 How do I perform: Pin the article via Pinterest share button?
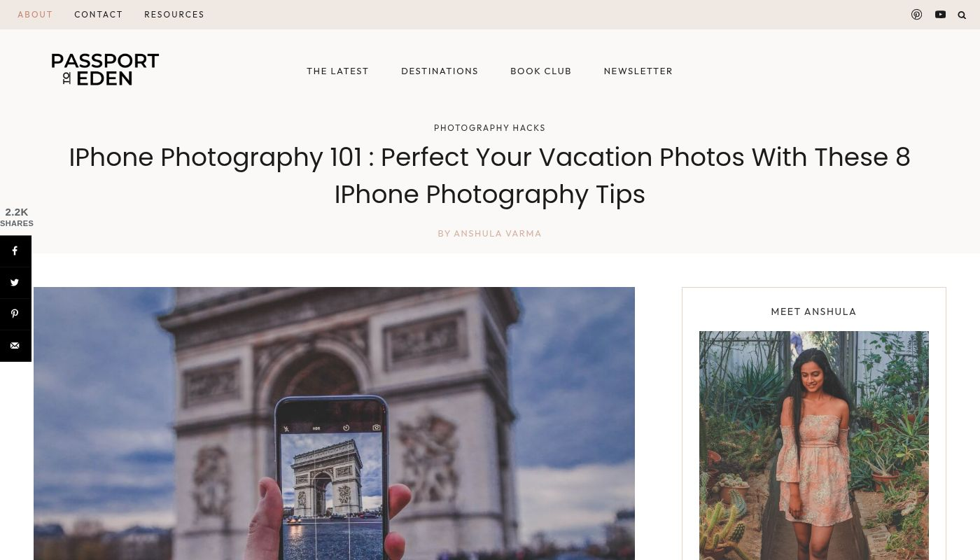(15, 314)
